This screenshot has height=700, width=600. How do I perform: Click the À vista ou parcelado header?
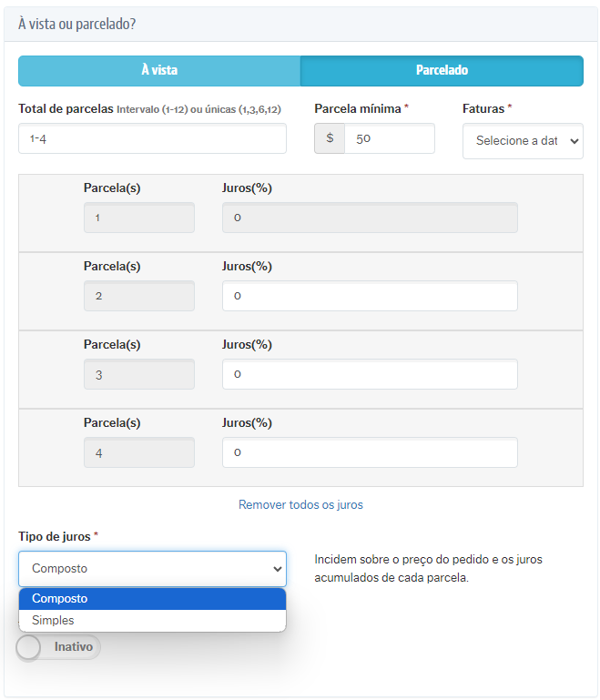76,24
